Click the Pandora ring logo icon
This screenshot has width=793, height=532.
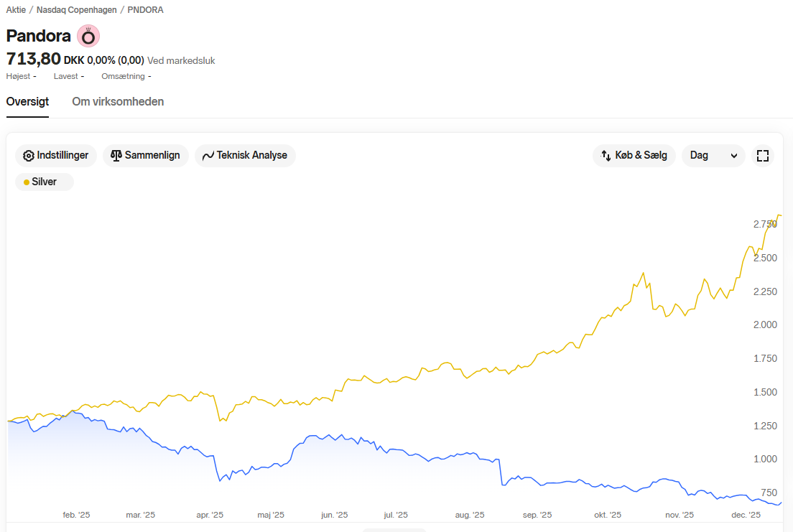coord(88,36)
